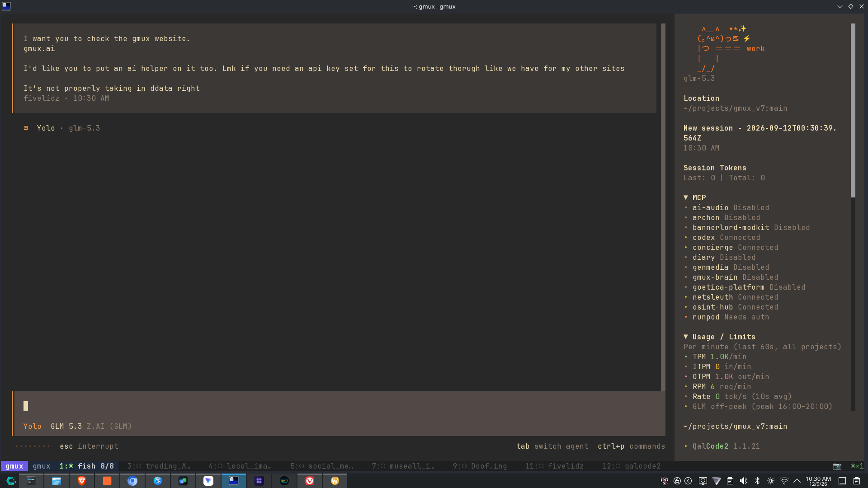
Task: Click the tab switch agent hint
Action: [x=552, y=446]
